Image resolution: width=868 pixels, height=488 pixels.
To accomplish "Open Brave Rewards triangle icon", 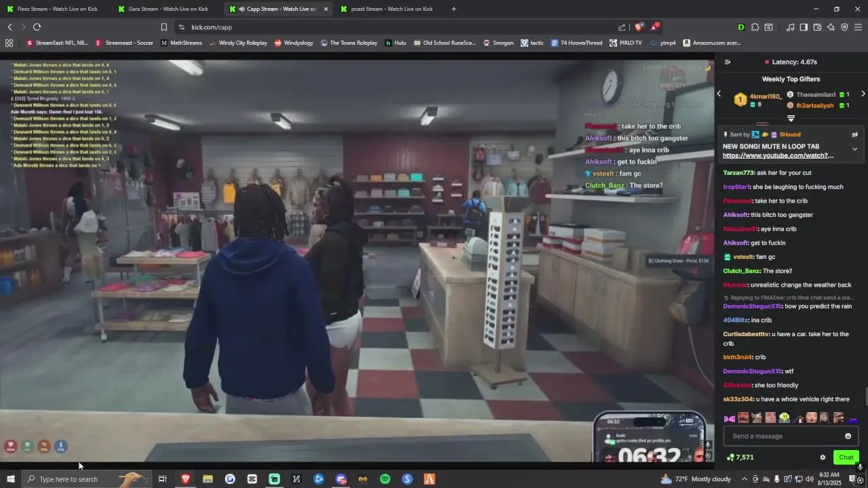I will click(654, 27).
